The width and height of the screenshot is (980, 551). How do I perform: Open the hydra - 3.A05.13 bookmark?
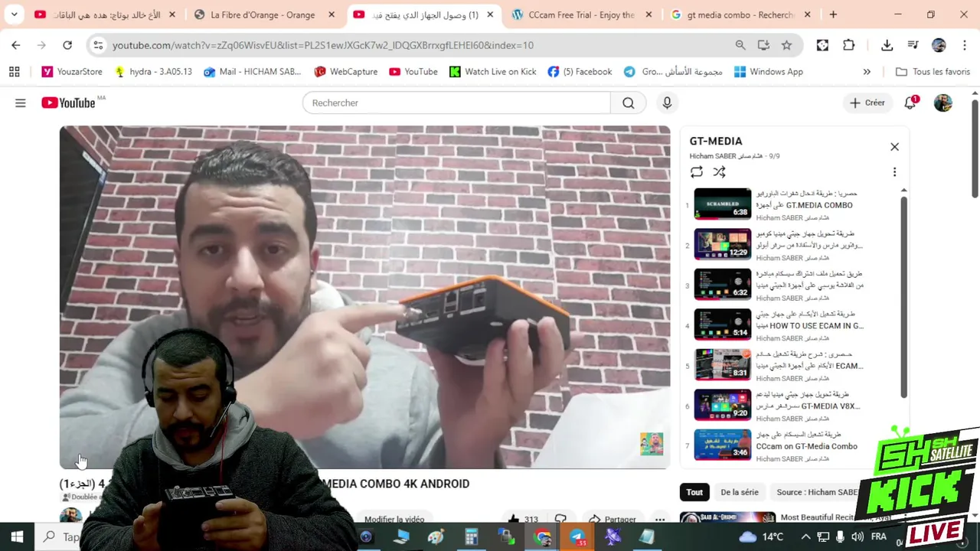[x=152, y=72]
